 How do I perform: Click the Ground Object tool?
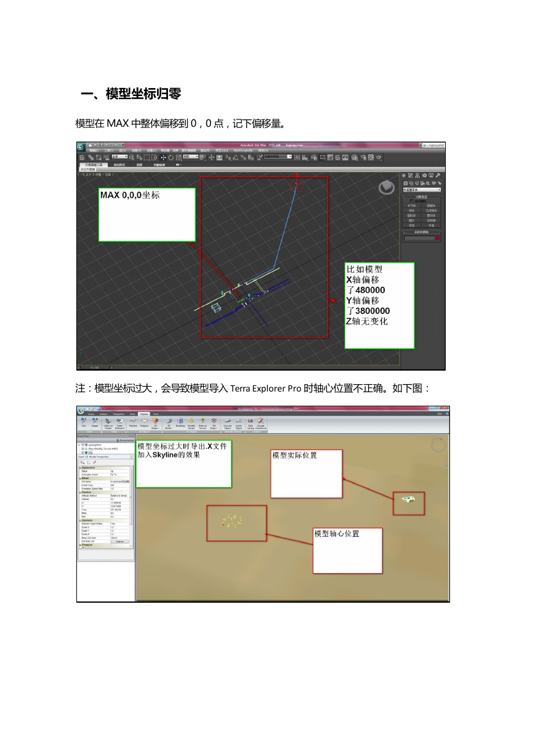pos(227,424)
